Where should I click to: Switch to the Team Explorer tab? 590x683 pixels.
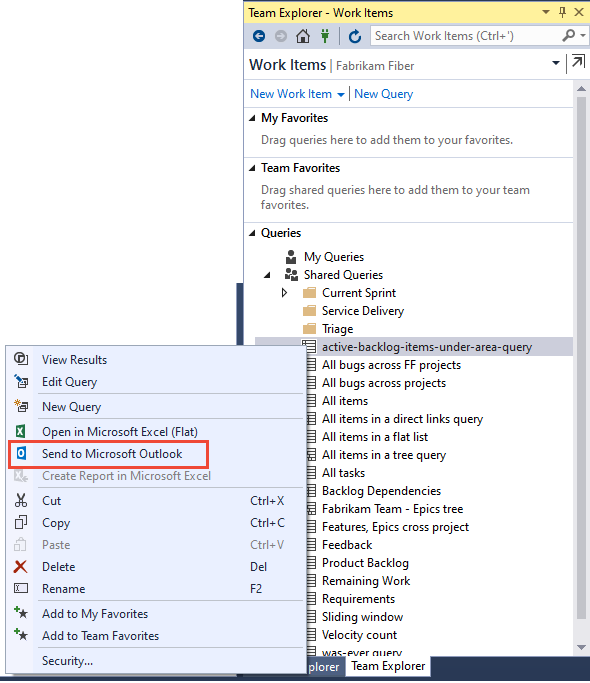point(388,666)
